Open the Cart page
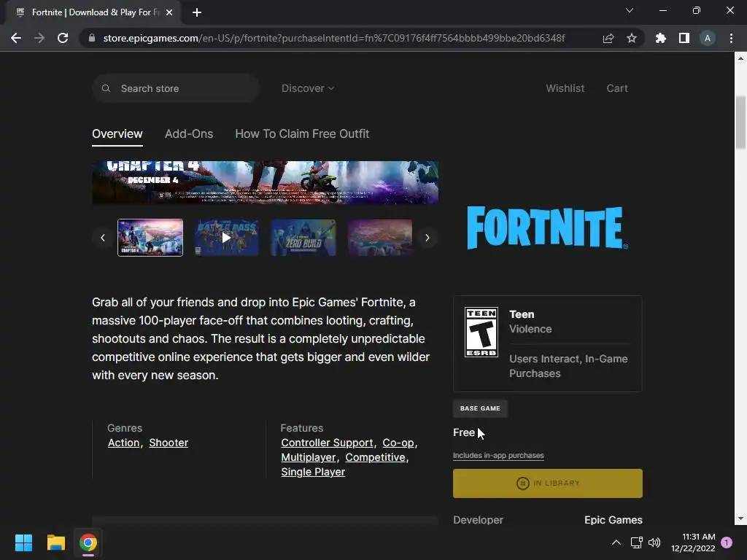 coord(617,88)
